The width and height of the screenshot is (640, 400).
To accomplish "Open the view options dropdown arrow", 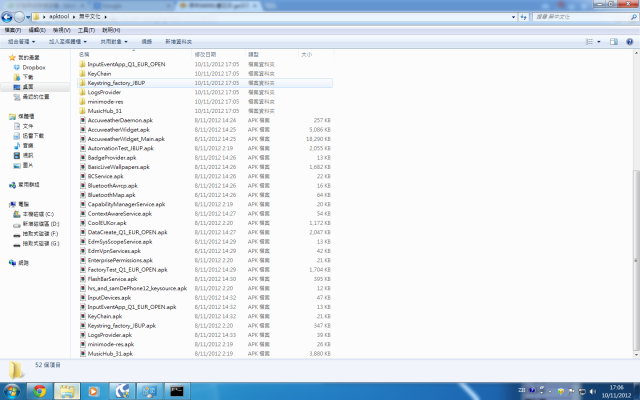I will (x=599, y=42).
